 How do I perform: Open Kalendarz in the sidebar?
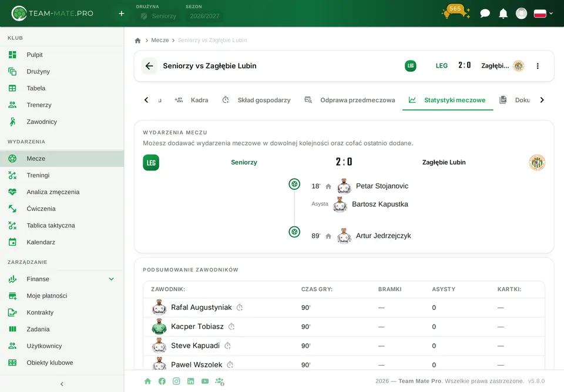[x=62, y=242]
